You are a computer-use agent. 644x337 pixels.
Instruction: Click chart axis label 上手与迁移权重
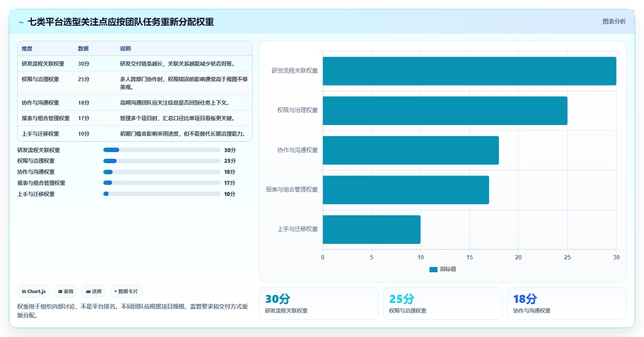click(298, 229)
